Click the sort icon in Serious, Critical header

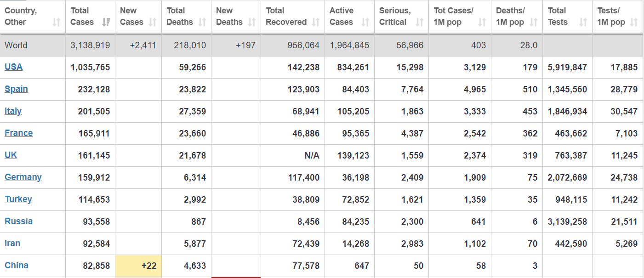[x=420, y=22]
